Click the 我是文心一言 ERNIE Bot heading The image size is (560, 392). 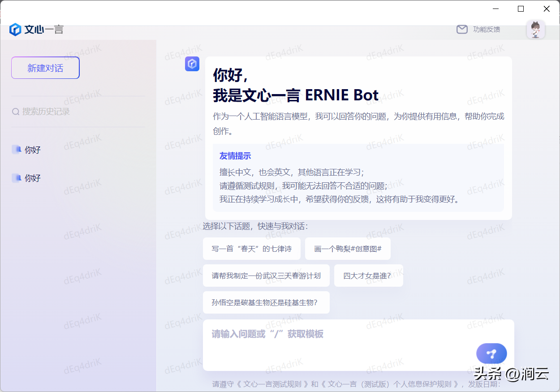coord(296,95)
